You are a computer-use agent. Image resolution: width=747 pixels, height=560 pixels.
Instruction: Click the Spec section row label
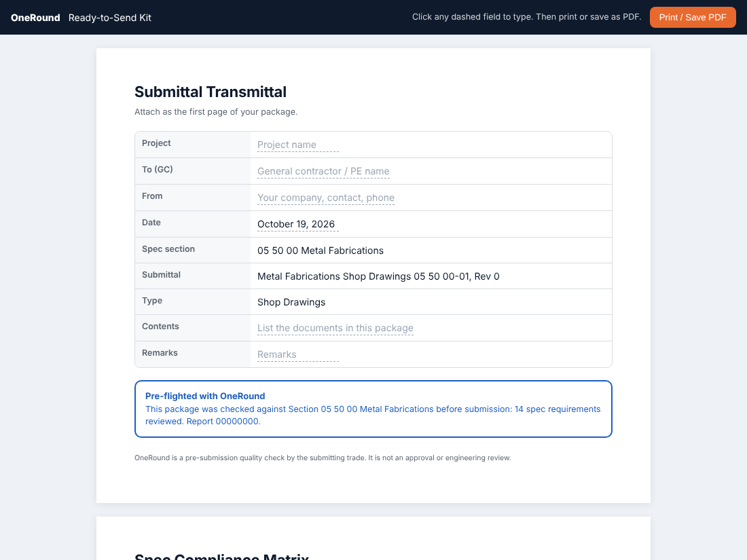click(168, 249)
